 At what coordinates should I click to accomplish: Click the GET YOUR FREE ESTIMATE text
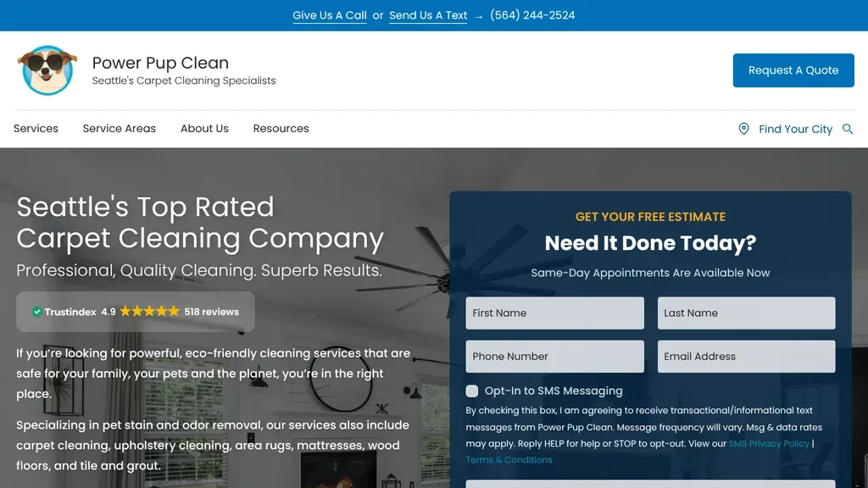click(x=650, y=217)
